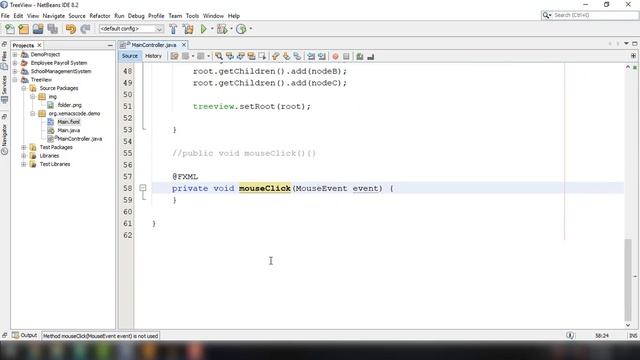Open the default config combo box

tap(131, 29)
